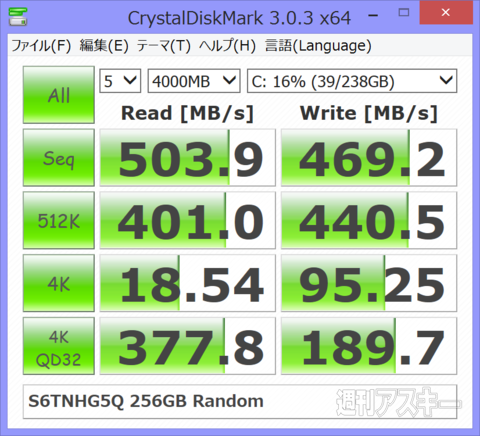Open the test count dropdown showing 5
This screenshot has height=436, width=480.
point(120,81)
